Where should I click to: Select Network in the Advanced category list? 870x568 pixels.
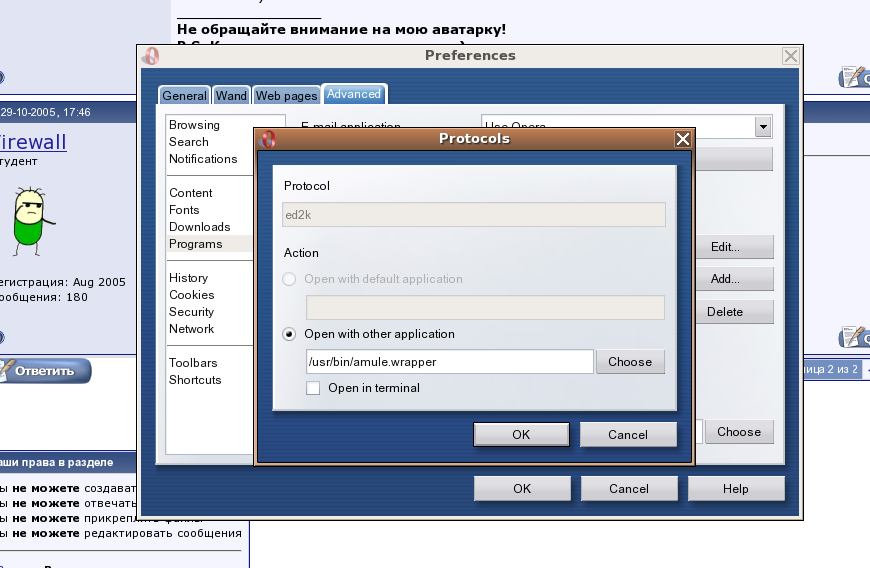pyautogui.click(x=191, y=329)
